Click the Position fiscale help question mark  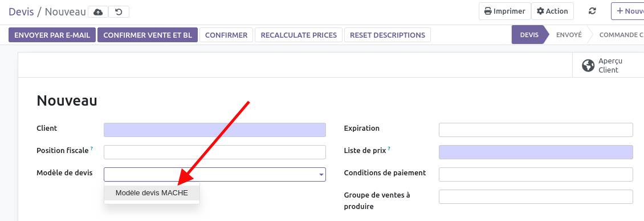92,148
